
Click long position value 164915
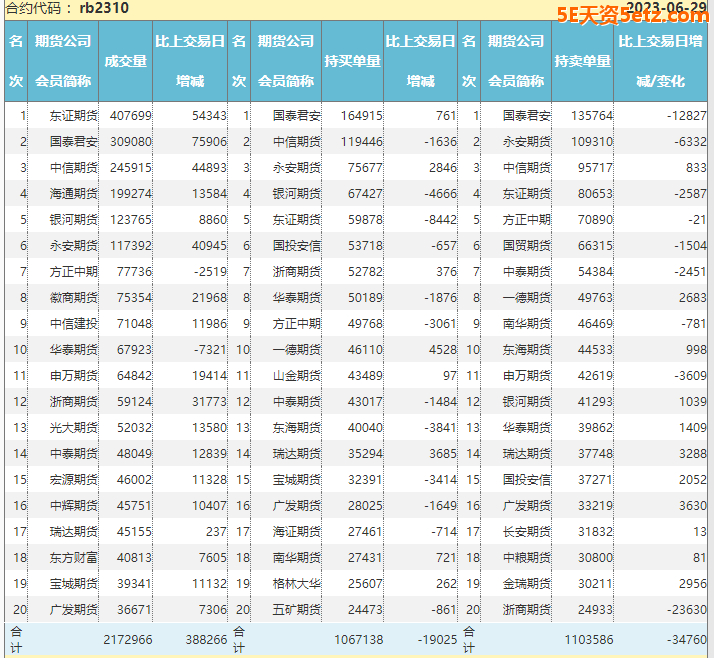click(362, 116)
